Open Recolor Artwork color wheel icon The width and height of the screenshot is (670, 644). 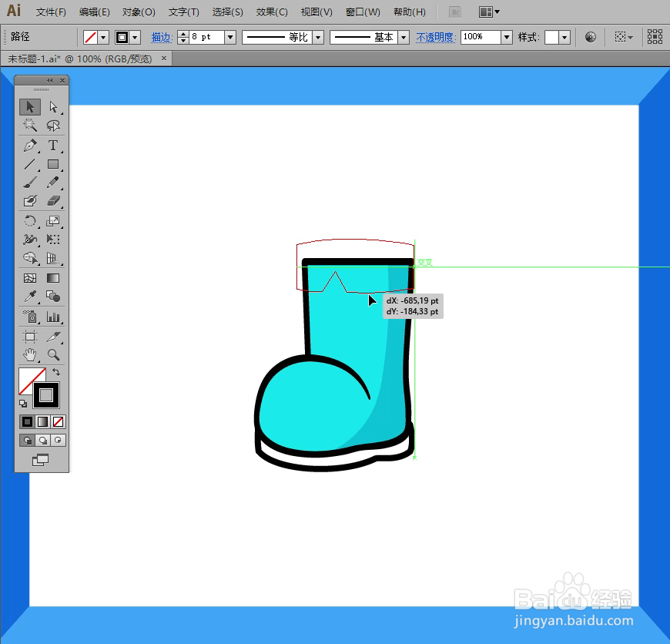click(591, 37)
